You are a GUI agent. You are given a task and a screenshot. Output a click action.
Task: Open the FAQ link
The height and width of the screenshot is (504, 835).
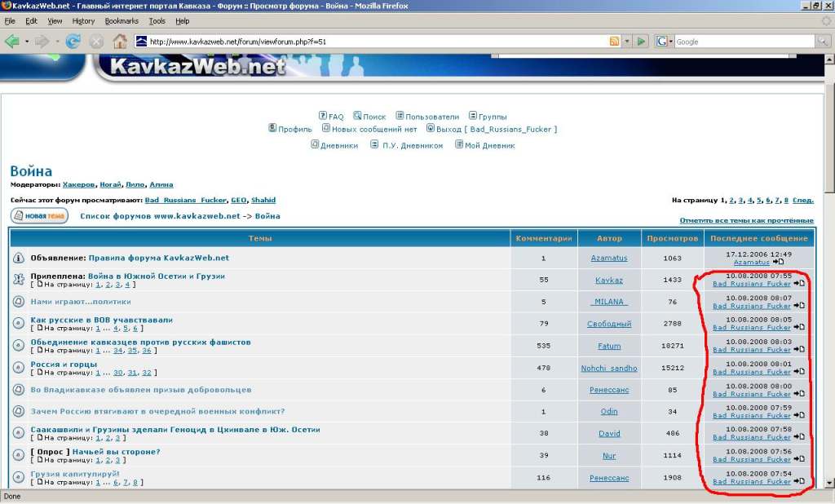click(x=335, y=116)
